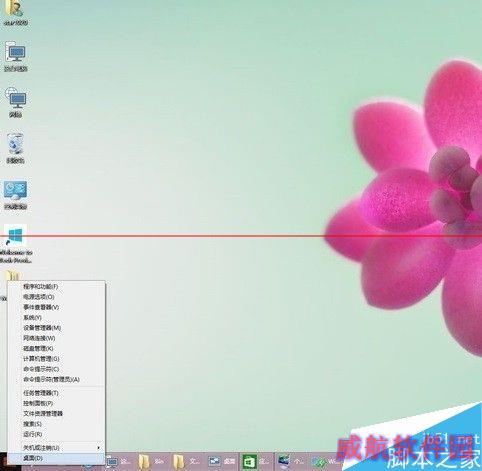482x471 pixels.
Task: Open 命令提示符(管理员)(A) menu entry
Action: [56, 379]
